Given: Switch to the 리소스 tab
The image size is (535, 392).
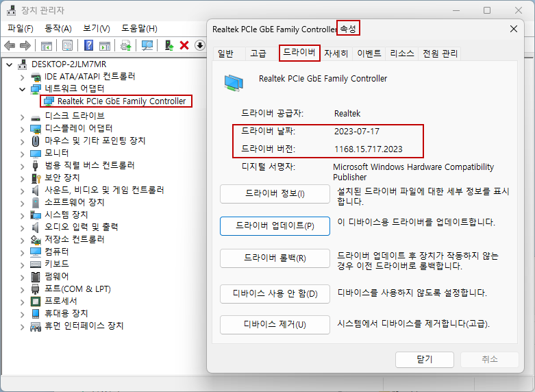Looking at the screenshot, I should [x=402, y=53].
